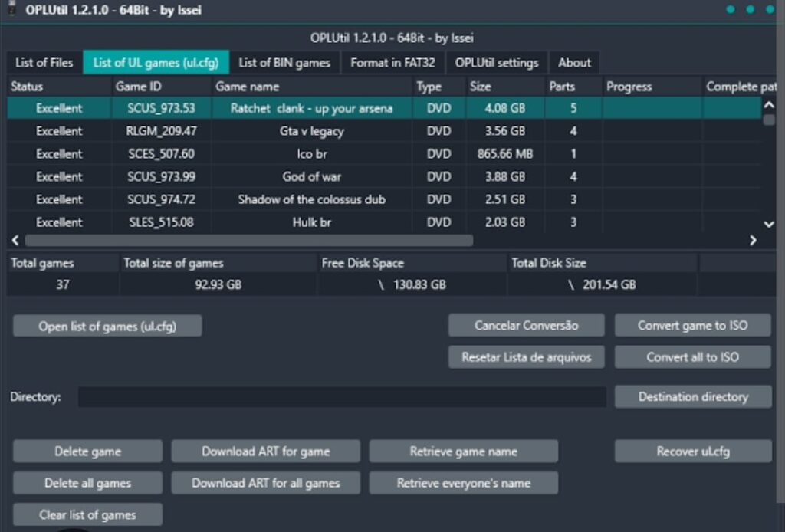Click the total games value 37
Image resolution: width=785 pixels, height=532 pixels.
(x=63, y=284)
